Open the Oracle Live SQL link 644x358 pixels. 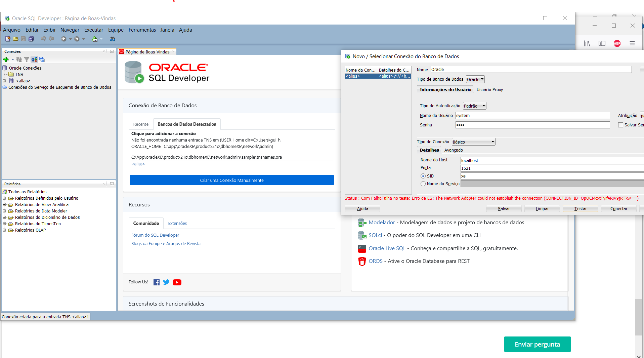pos(387,248)
